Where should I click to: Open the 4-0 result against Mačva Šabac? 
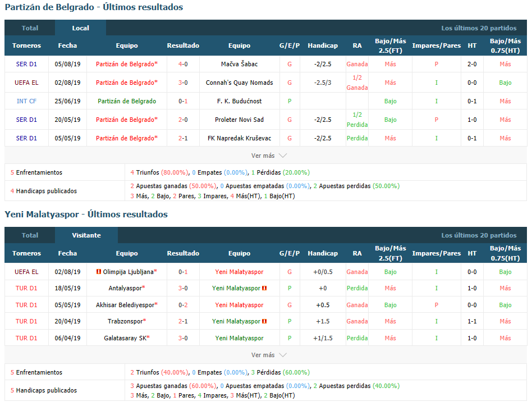(x=183, y=64)
